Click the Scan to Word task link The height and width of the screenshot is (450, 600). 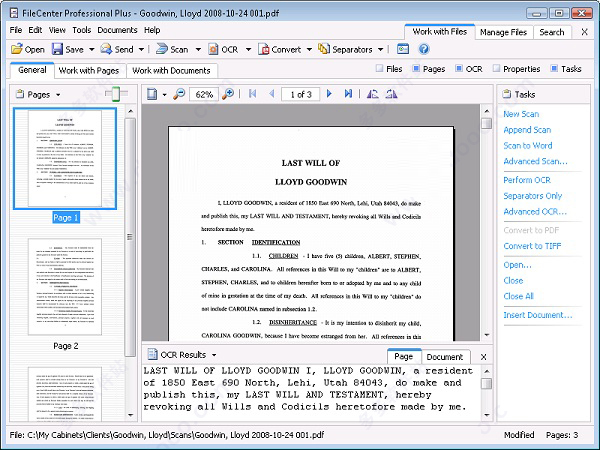pyautogui.click(x=527, y=146)
